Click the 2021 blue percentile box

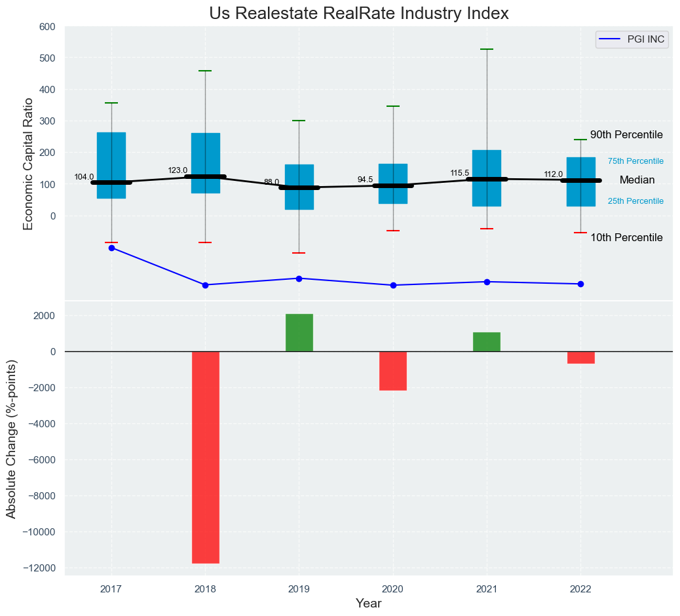click(487, 164)
